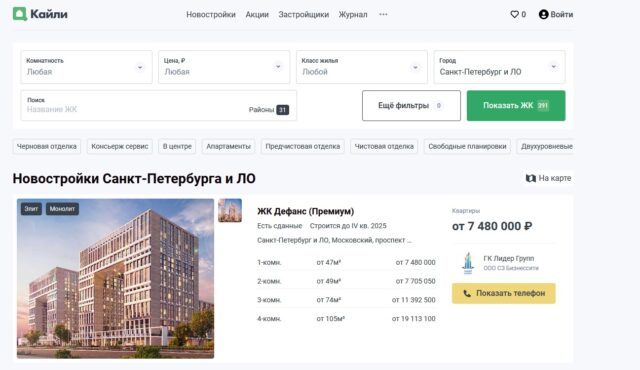Open the Журнал menu item
640x370 pixels.
[x=353, y=14]
